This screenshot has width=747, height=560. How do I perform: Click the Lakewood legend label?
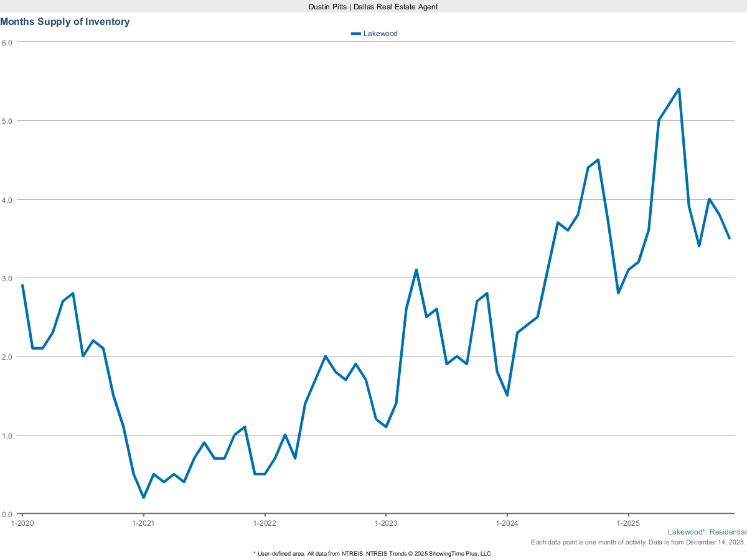(x=380, y=34)
